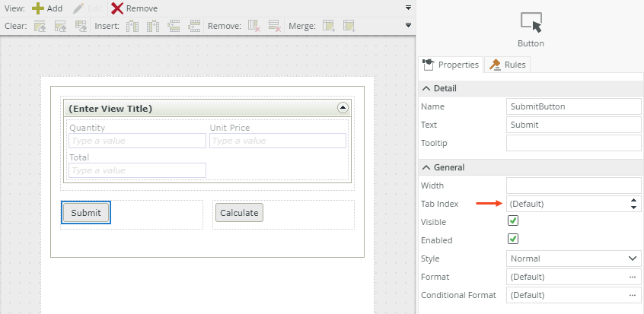Click the first Insert row icon
The height and width of the screenshot is (314, 644).
pos(174,26)
